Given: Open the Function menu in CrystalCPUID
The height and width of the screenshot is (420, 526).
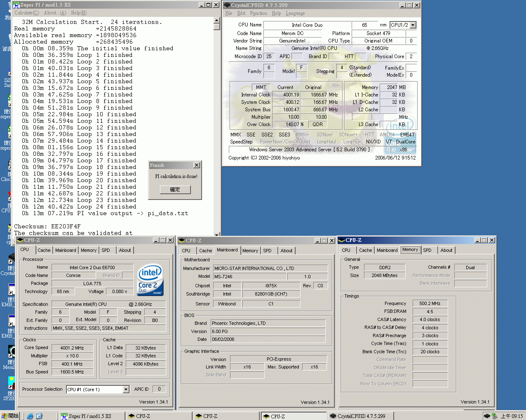Looking at the screenshot, I should [x=258, y=13].
